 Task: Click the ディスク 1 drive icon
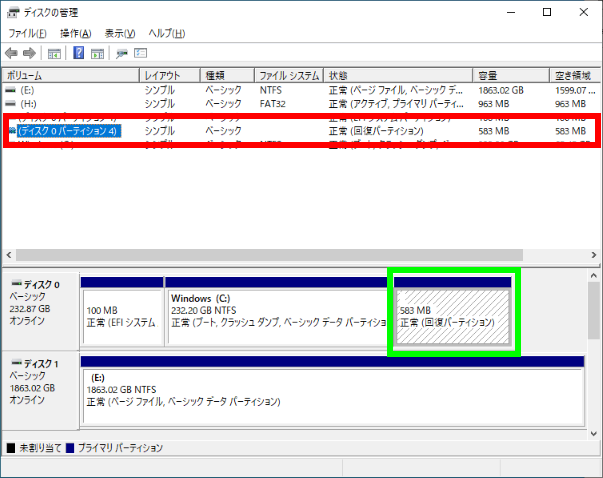(x=16, y=363)
